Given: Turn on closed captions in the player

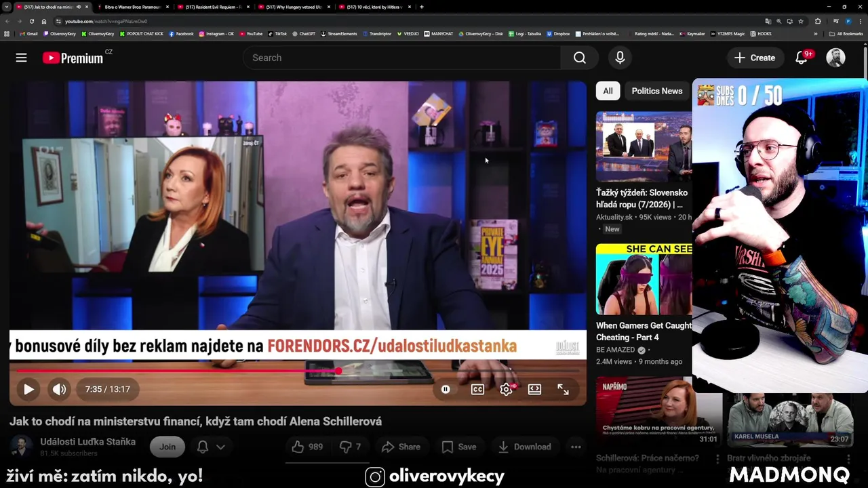Looking at the screenshot, I should coord(477,389).
